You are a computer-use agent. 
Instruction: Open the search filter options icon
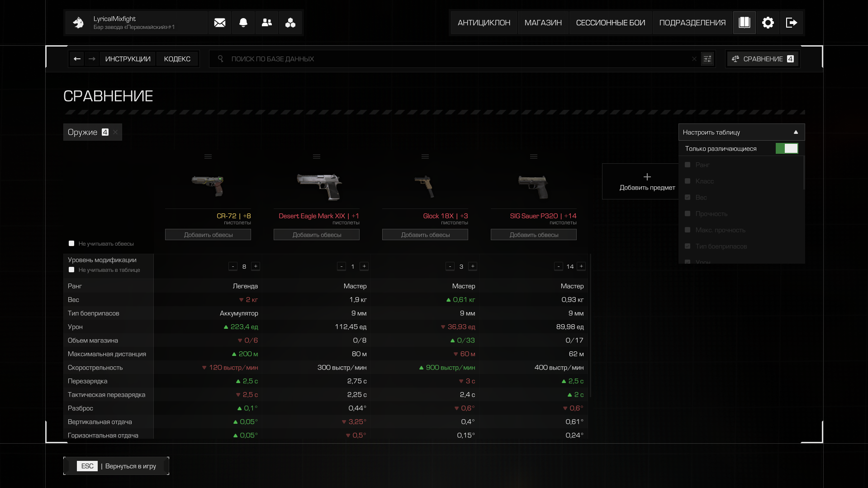707,59
